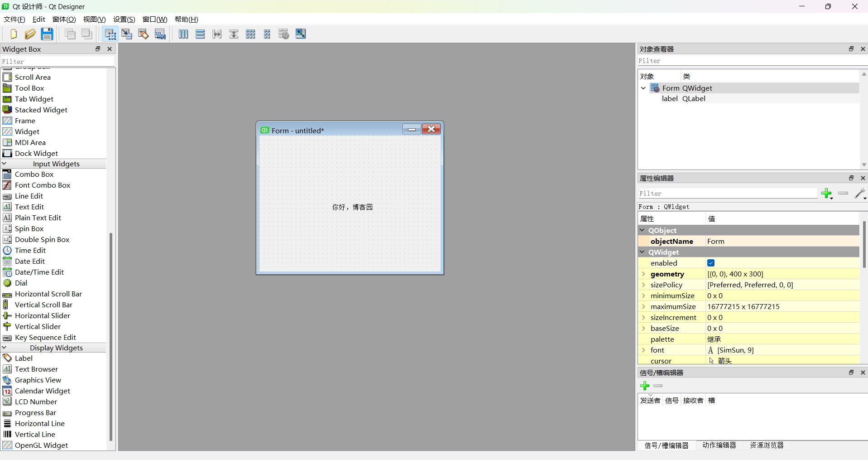Apply Lay Out Horizontally from the toolbar
This screenshot has height=460, width=868.
pos(183,34)
